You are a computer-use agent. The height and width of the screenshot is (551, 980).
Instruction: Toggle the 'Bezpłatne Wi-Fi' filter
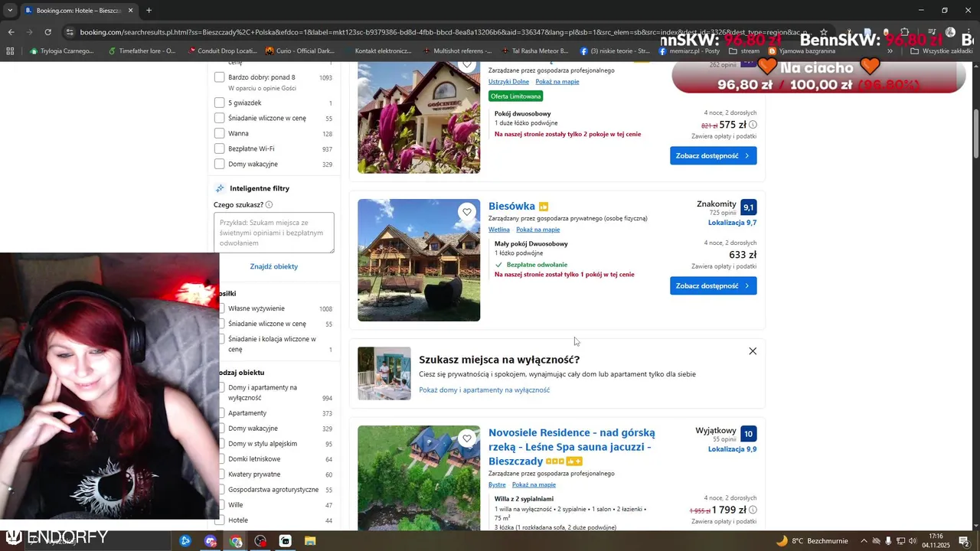tap(220, 148)
